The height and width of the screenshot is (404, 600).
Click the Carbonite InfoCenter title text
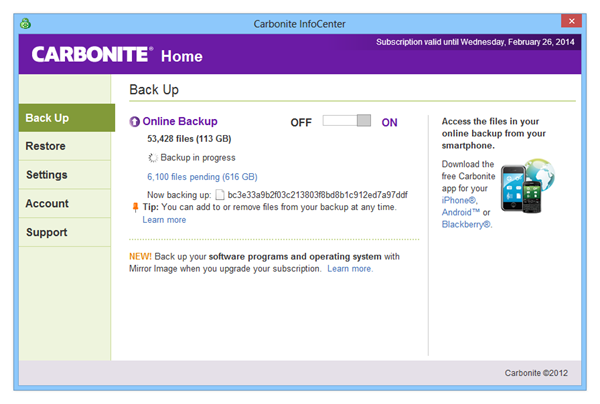pos(299,24)
